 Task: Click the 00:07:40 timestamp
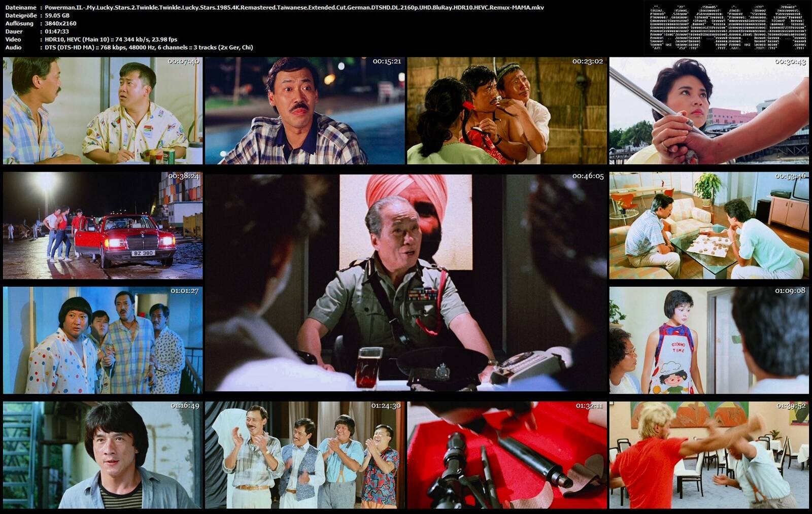184,61
